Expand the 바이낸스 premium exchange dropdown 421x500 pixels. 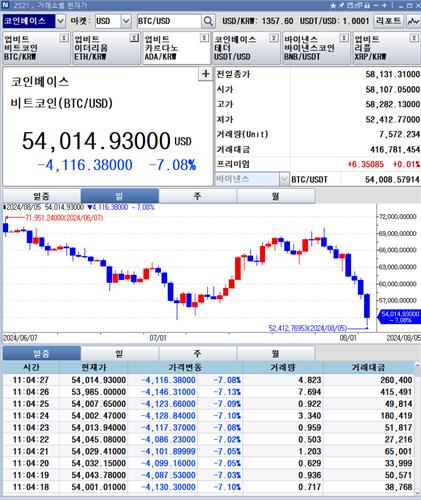click(284, 179)
